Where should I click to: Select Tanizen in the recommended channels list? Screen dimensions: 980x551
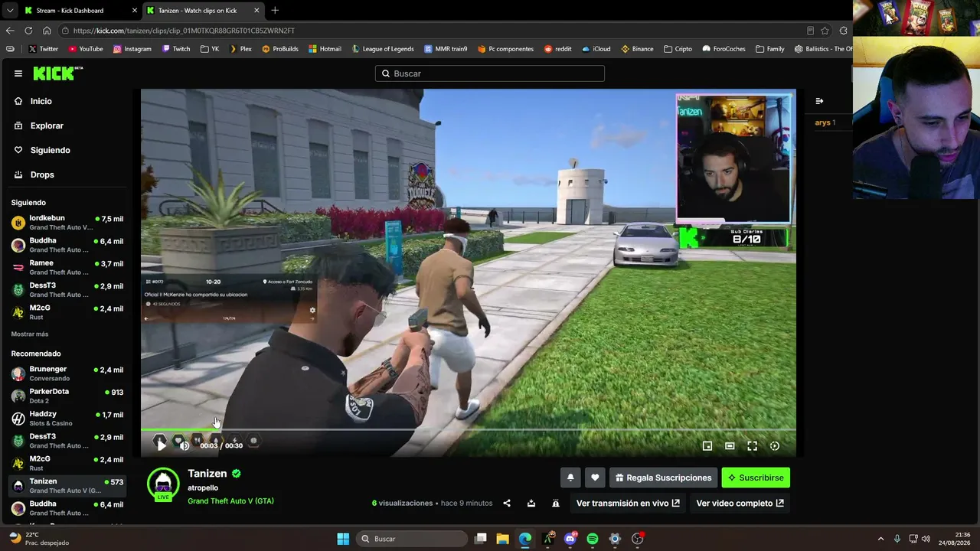click(67, 485)
